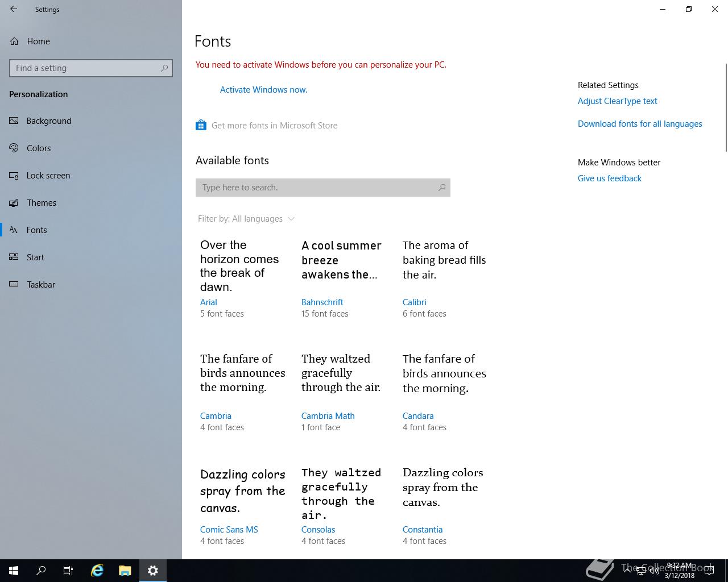Go to Settings Home

pos(91,41)
